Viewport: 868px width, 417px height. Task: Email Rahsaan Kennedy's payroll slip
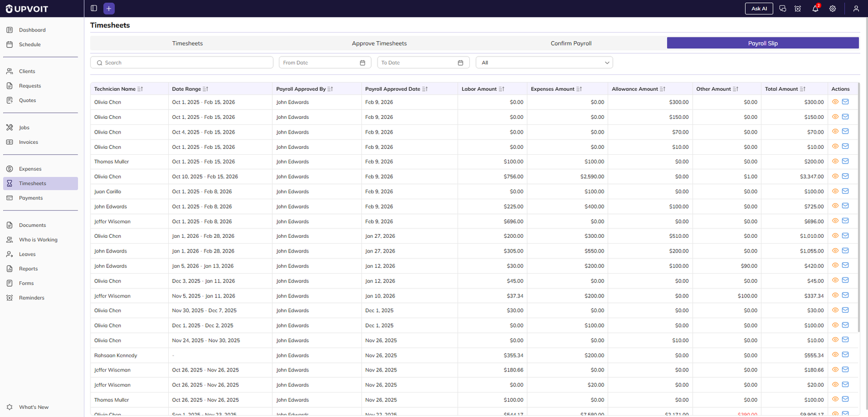point(845,355)
